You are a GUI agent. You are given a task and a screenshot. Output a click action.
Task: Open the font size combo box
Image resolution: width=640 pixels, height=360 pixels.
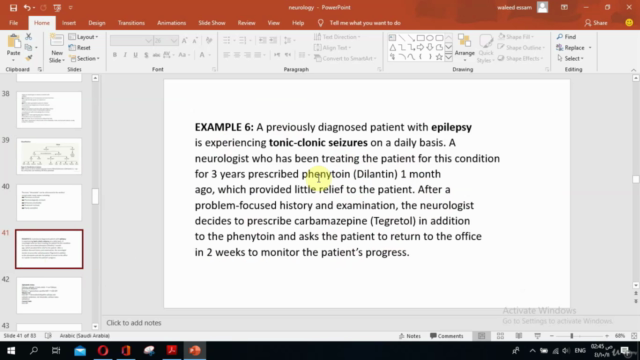pyautogui.click(x=166, y=40)
